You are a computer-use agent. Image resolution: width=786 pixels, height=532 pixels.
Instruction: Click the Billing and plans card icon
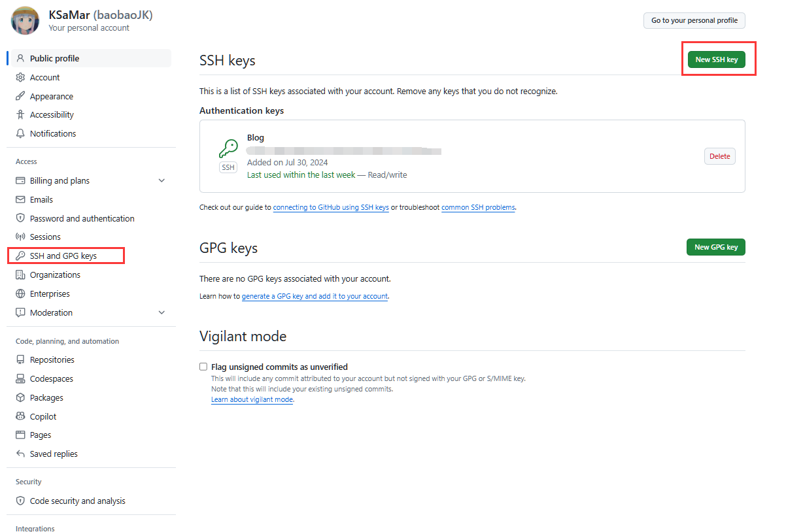tap(20, 180)
